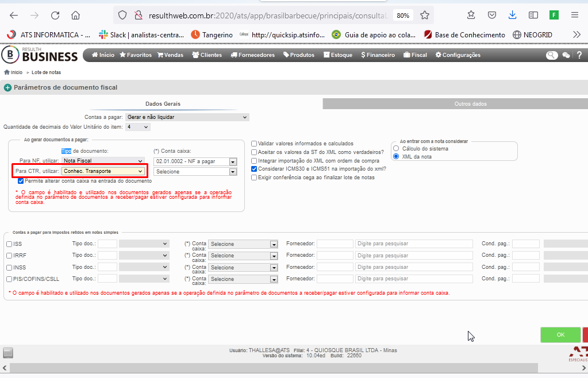Select the Dados Gerais tab
This screenshot has width=588, height=378.
[x=163, y=104]
